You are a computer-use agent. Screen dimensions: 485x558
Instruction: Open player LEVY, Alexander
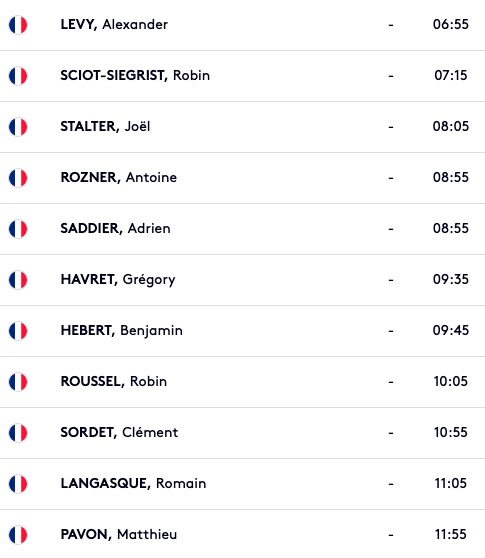[x=114, y=25]
